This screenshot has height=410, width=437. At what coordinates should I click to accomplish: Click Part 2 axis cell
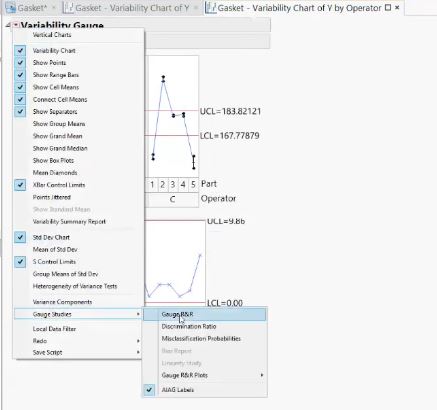tap(162, 184)
